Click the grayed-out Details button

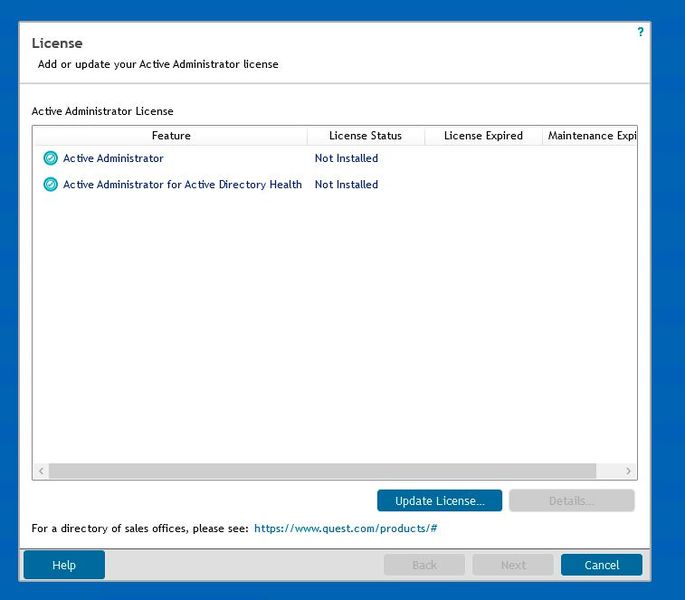tap(571, 501)
